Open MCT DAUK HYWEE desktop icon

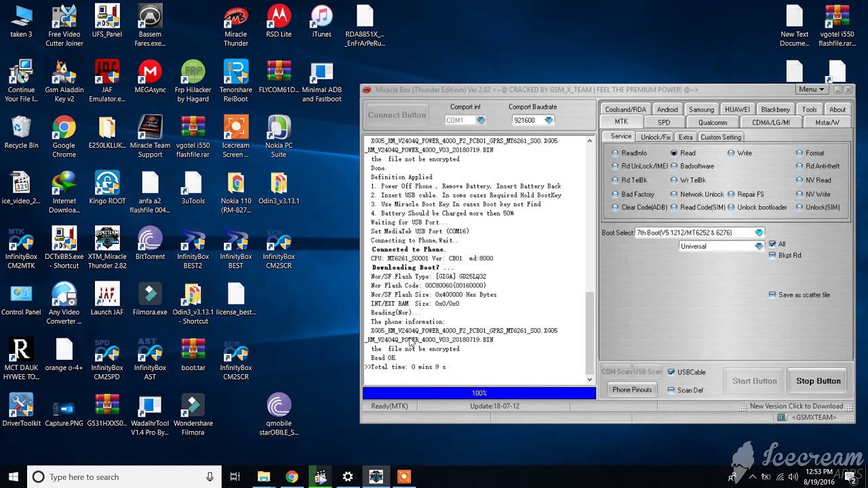point(21,359)
